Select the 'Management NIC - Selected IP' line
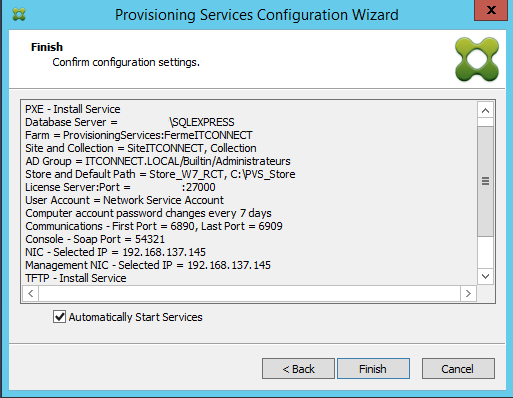This screenshot has width=513, height=398. 148,265
